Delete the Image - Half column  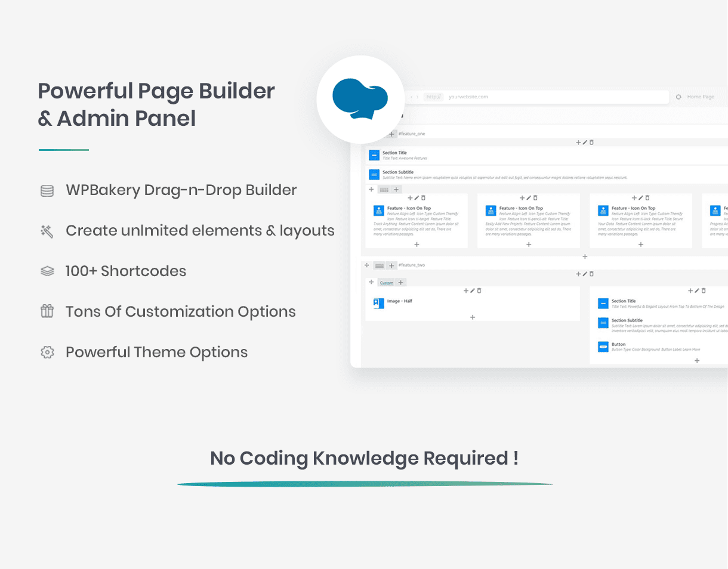tap(479, 291)
